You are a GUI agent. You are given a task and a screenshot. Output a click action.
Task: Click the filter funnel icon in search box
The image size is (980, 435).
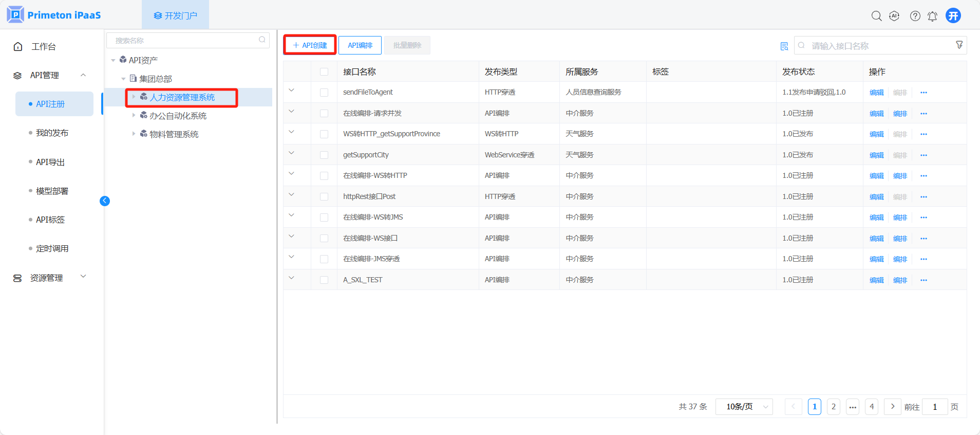[959, 45]
